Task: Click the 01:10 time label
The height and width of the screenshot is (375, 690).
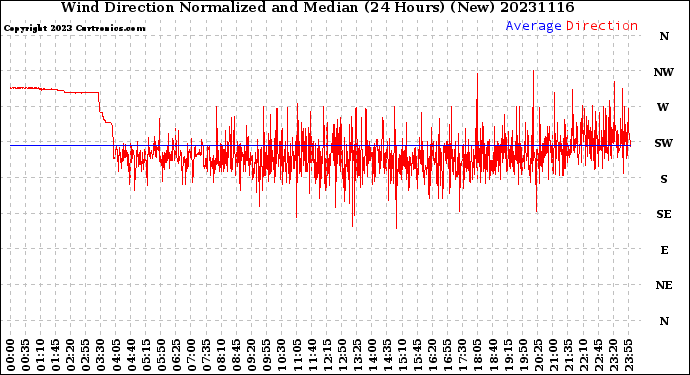Action: pos(40,355)
